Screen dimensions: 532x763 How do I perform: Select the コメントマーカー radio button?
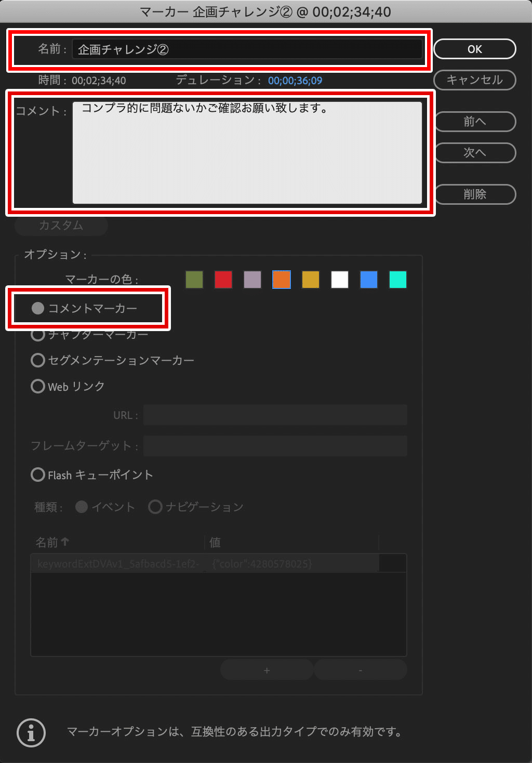pos(37,308)
